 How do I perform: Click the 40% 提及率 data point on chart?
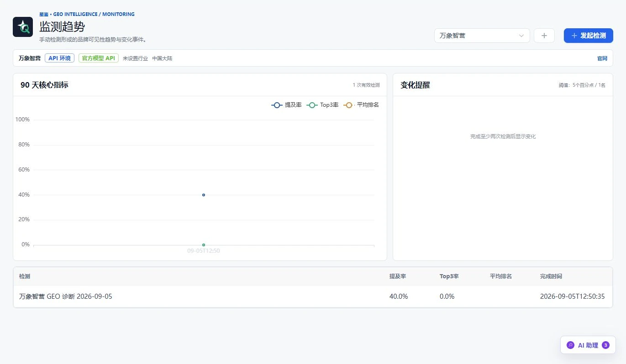coord(204,195)
